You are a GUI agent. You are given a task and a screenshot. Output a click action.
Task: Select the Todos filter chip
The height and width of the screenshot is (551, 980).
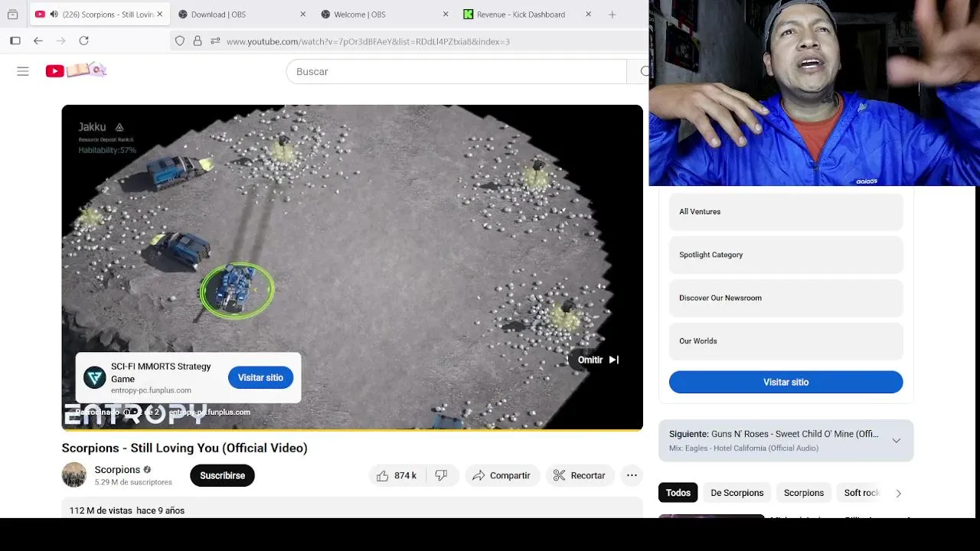[x=678, y=493]
